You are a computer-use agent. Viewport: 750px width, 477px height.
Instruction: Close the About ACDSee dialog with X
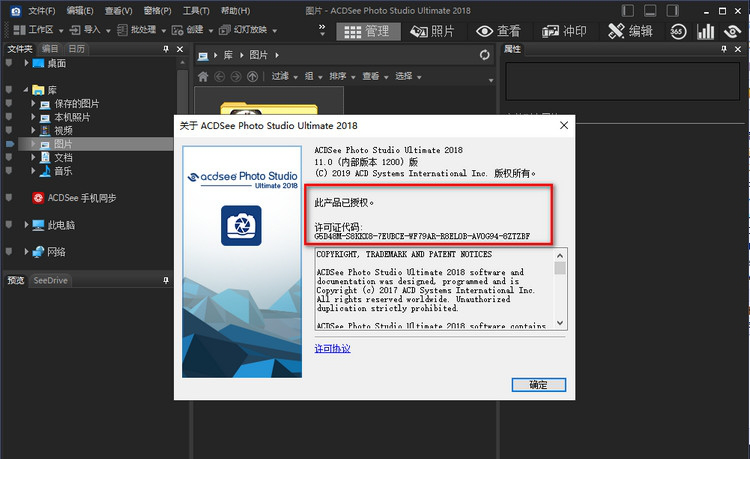[564, 125]
